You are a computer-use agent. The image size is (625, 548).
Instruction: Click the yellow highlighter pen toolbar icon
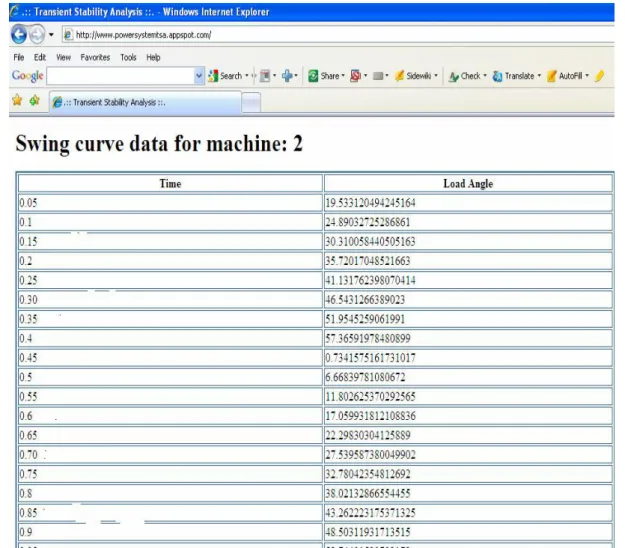(599, 76)
